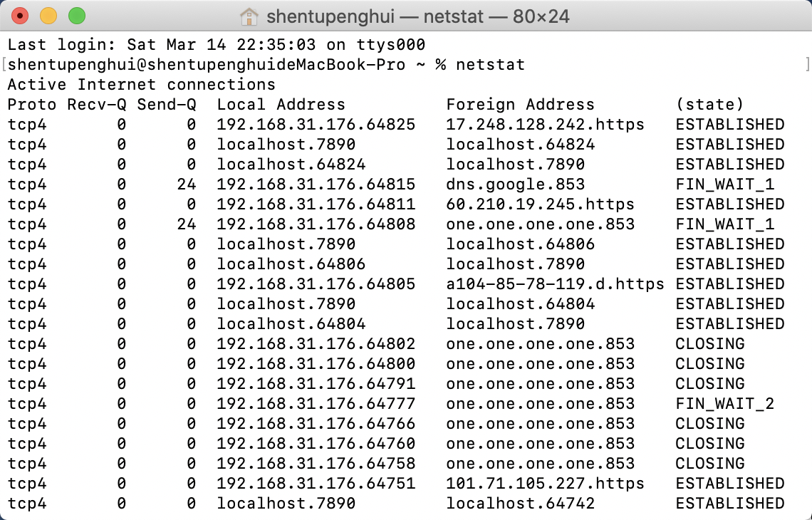Screen dimensions: 812x520
Task: Click the foreign address 17.248.128.242.https
Action: (545, 125)
